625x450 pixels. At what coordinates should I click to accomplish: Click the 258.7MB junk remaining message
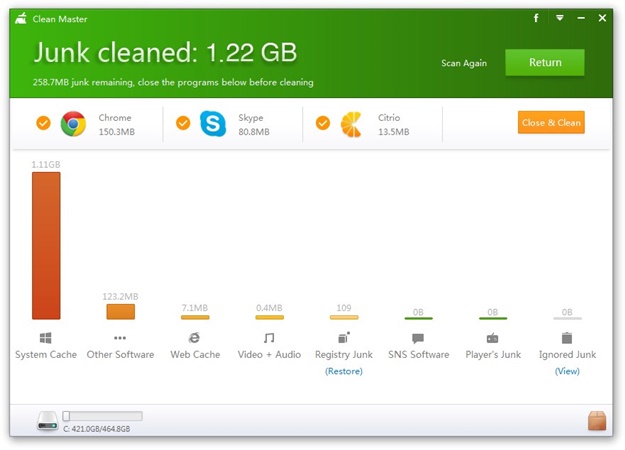coord(173,83)
